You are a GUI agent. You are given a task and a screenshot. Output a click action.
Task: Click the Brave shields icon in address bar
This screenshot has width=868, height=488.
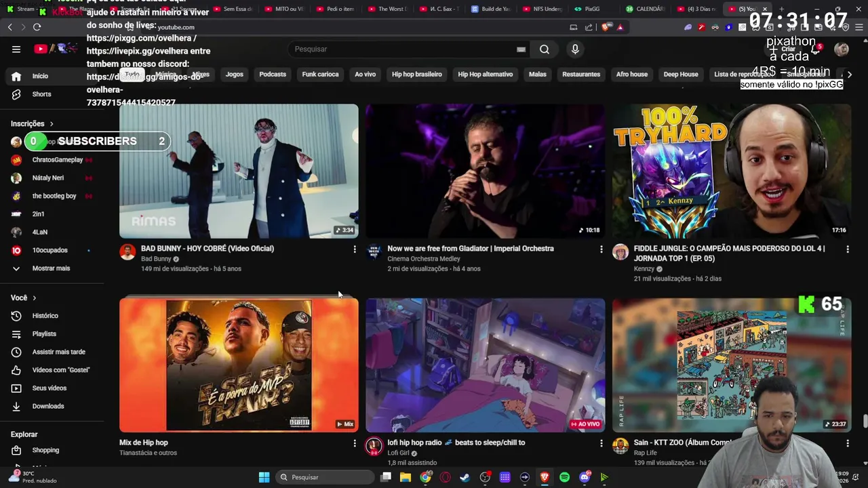coord(606,27)
